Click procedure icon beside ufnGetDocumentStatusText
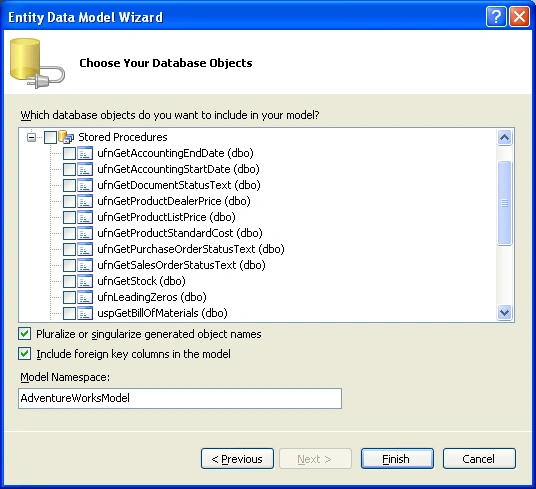Viewport: 536px width, 489px height. (85, 186)
